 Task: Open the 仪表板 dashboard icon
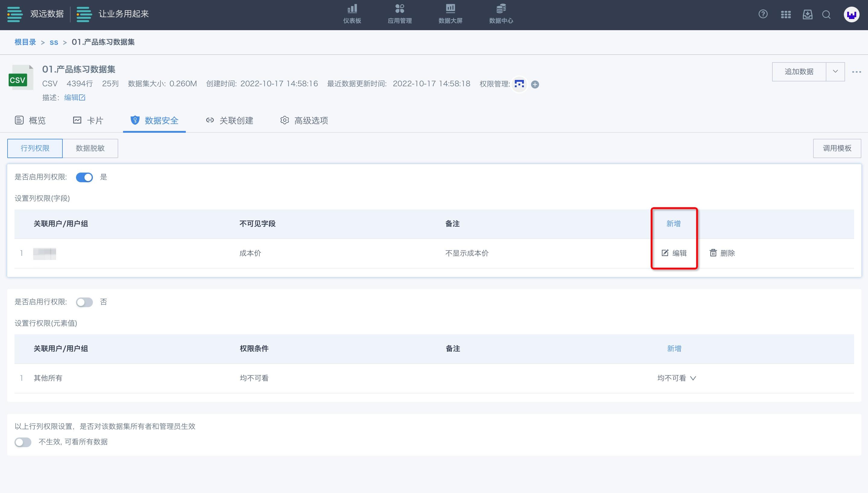click(352, 14)
